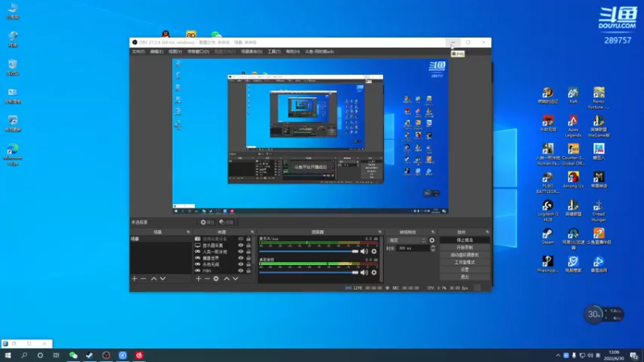Viewport: 644px width, 362px height.
Task: Open the 文件(F) menu
Action: coord(138,51)
